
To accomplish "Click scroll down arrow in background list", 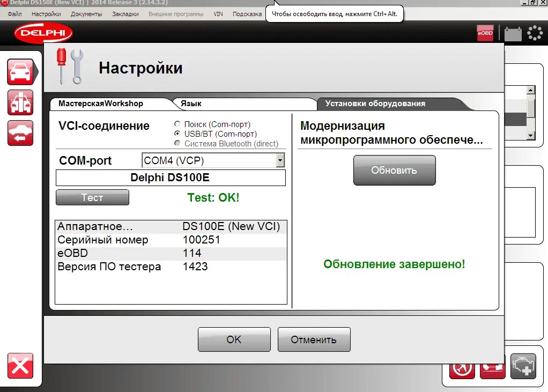I will tap(530, 135).
